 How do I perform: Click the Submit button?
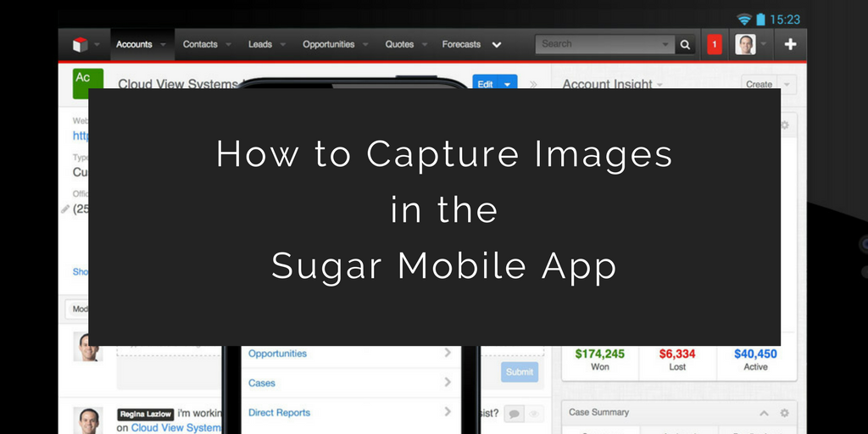coord(520,372)
